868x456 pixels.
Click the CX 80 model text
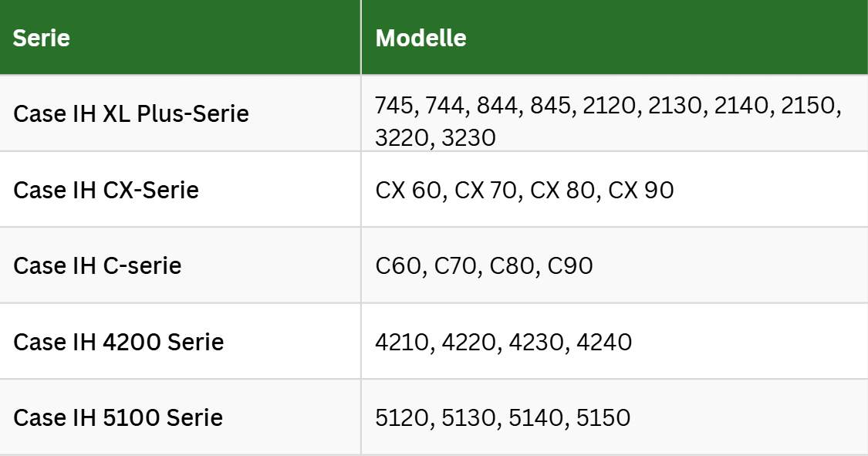[564, 190]
